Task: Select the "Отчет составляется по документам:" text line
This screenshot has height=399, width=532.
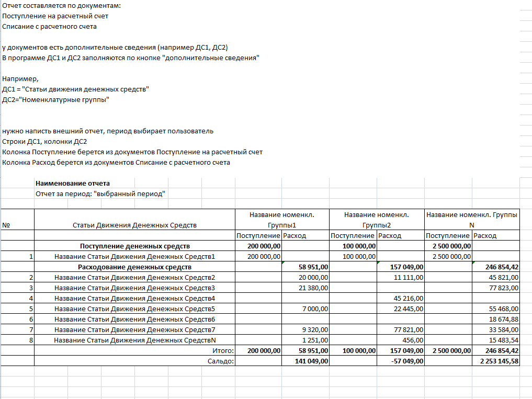Action: [x=61, y=5]
